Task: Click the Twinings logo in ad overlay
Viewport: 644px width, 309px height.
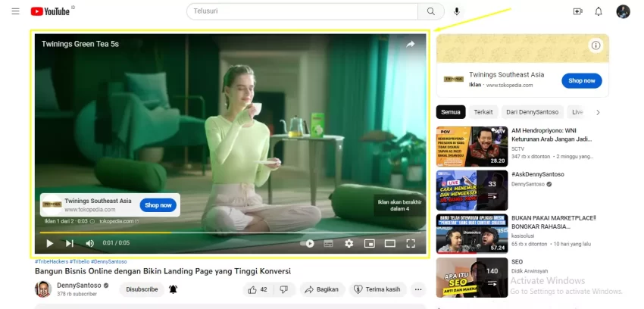Action: [x=52, y=204]
